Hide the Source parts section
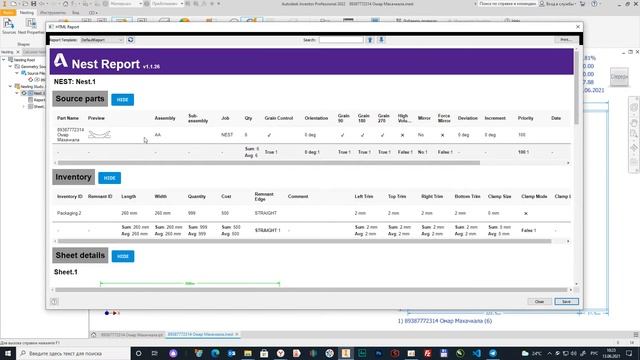Image resolution: width=640 pixels, height=360 pixels. click(x=122, y=100)
